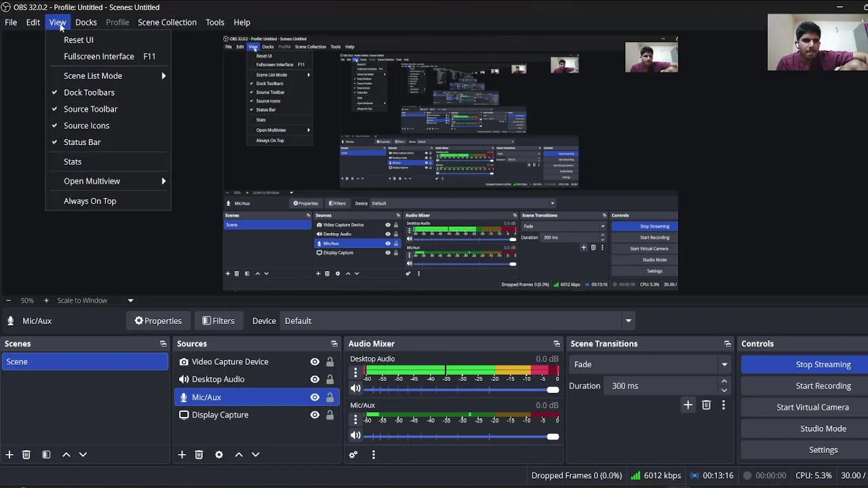868x488 pixels.
Task: Decrease transition Duration stepper down
Action: [x=724, y=390]
